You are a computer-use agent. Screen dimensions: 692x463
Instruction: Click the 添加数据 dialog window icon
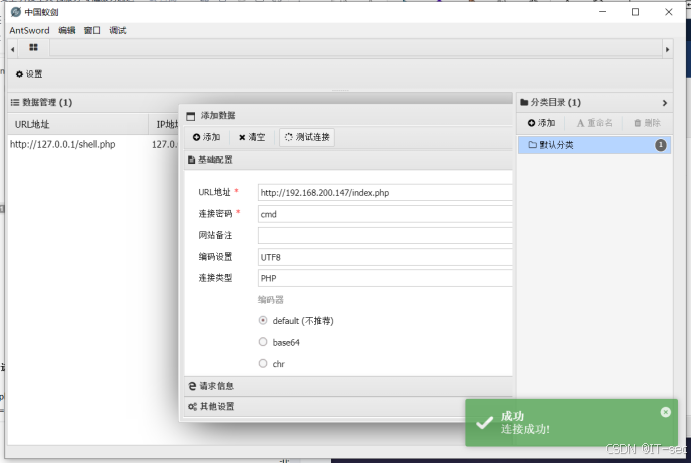coord(191,116)
